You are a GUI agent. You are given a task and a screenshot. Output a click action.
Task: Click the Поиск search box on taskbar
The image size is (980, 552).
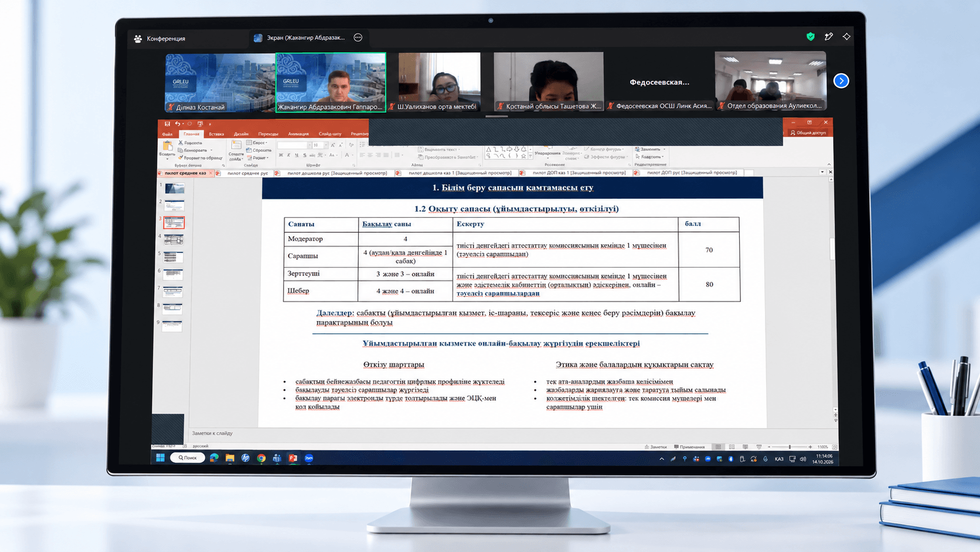(x=188, y=458)
